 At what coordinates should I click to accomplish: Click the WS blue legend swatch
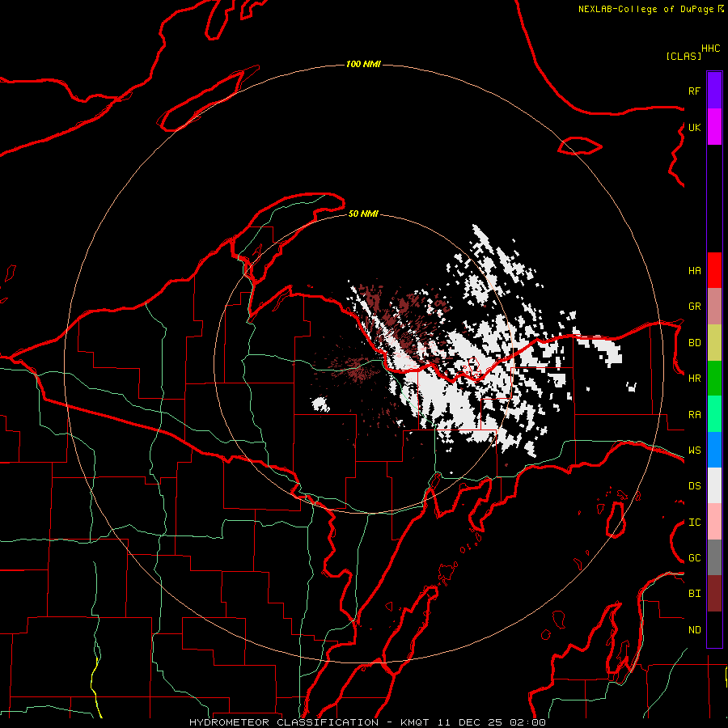pos(714,450)
